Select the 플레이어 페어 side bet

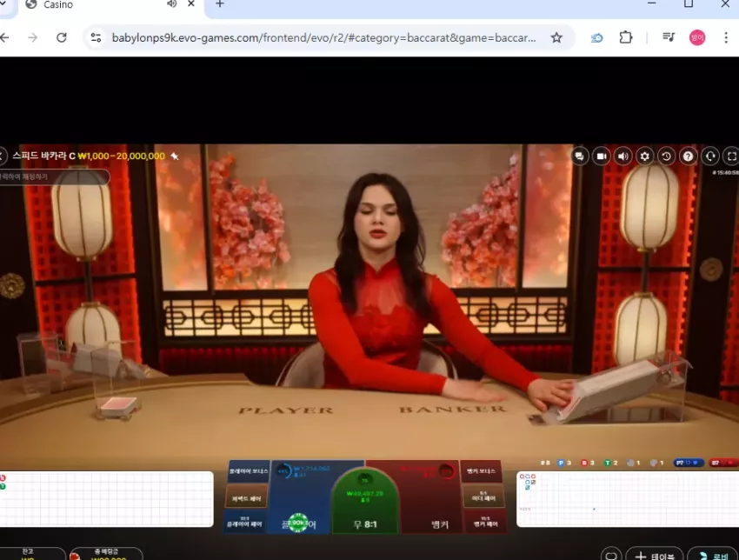pos(244,522)
